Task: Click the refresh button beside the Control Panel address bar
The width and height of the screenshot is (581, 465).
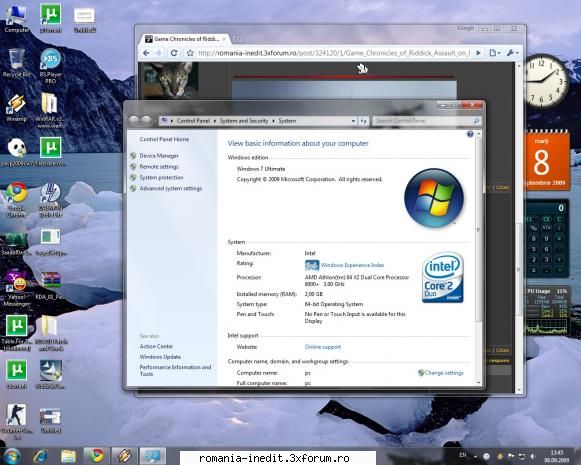Action: 363,121
